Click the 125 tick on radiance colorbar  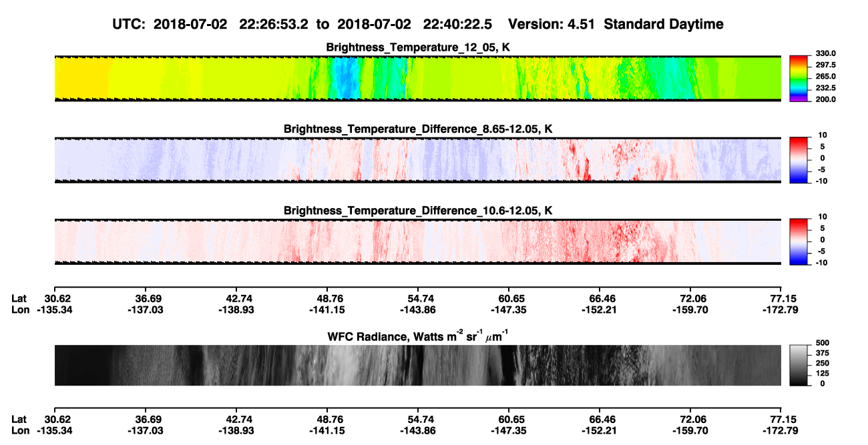click(823, 373)
